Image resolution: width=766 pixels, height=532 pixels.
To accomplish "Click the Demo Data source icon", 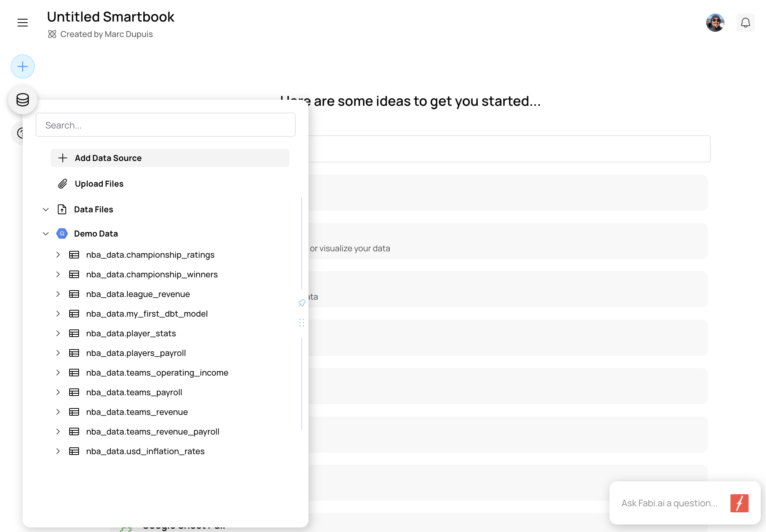I will [62, 234].
